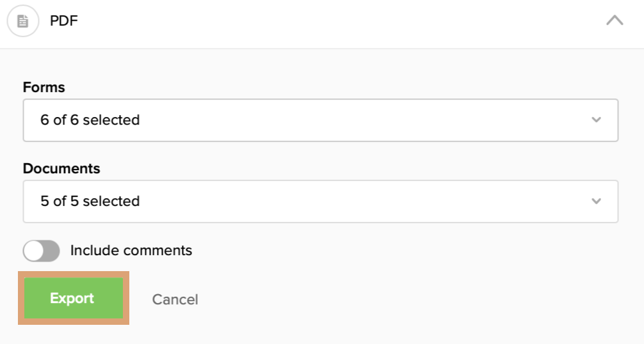Collapse the PDF section with the chevron
This screenshot has width=644, height=344.
(x=614, y=20)
